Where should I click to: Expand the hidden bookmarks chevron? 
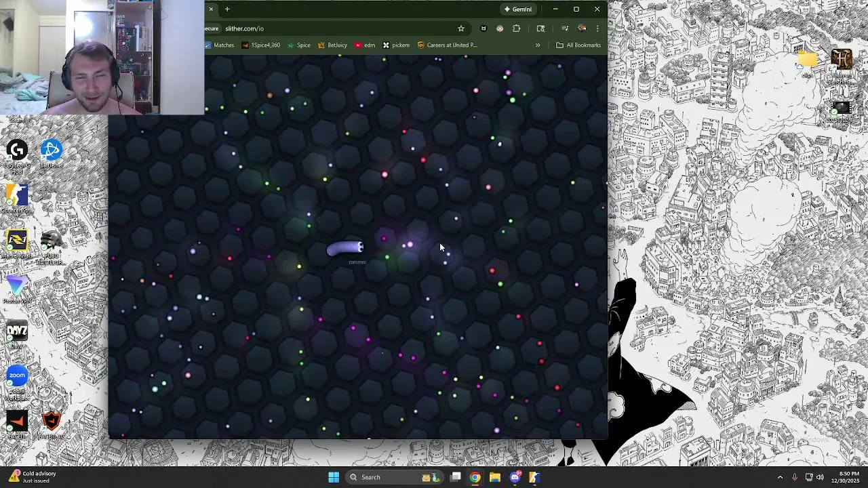tap(538, 45)
